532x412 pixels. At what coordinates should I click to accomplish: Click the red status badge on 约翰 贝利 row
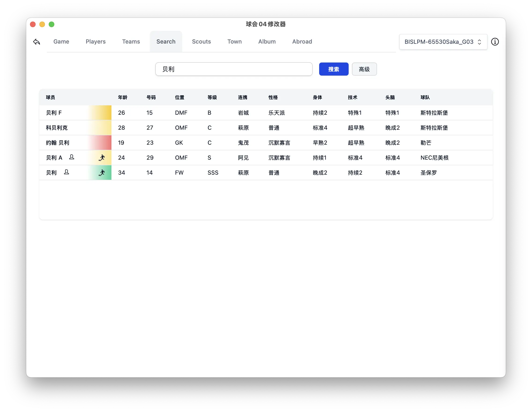100,143
